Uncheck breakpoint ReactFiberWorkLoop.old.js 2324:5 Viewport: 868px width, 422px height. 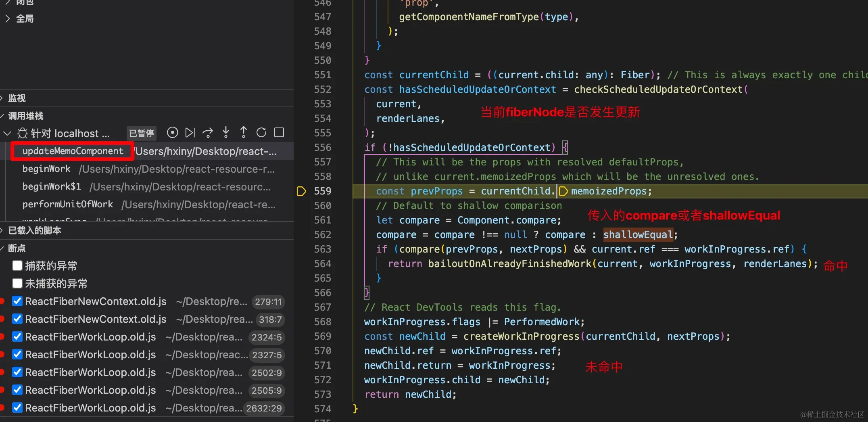pyautogui.click(x=17, y=336)
